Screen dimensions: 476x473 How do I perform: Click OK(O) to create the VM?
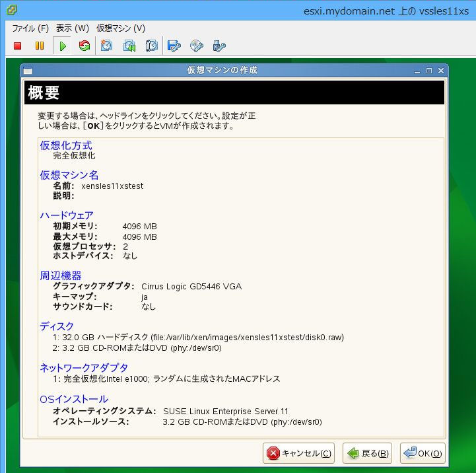pos(423,453)
